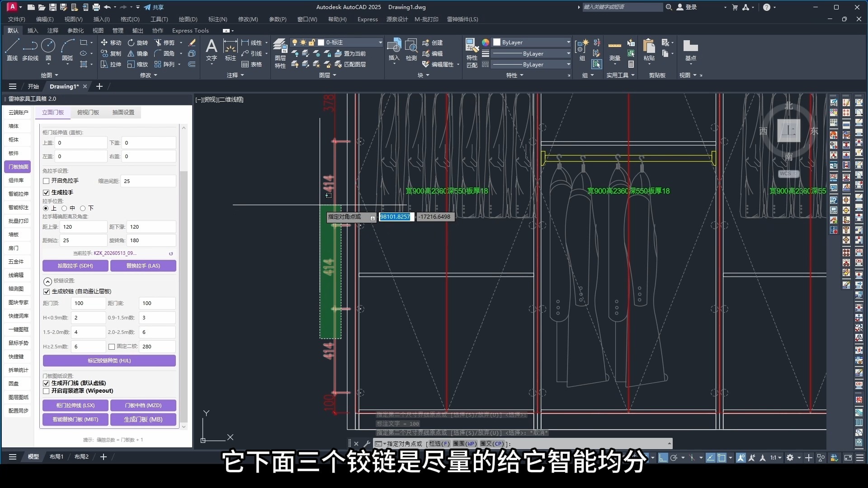The image size is (868, 488).
Task: Open the 标注(N) menu
Action: tap(217, 19)
